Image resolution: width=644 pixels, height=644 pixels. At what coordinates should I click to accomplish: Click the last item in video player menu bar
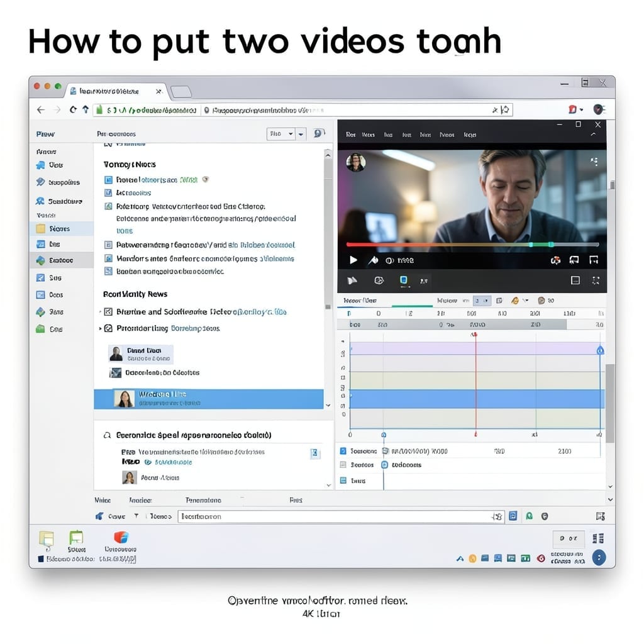click(x=469, y=135)
